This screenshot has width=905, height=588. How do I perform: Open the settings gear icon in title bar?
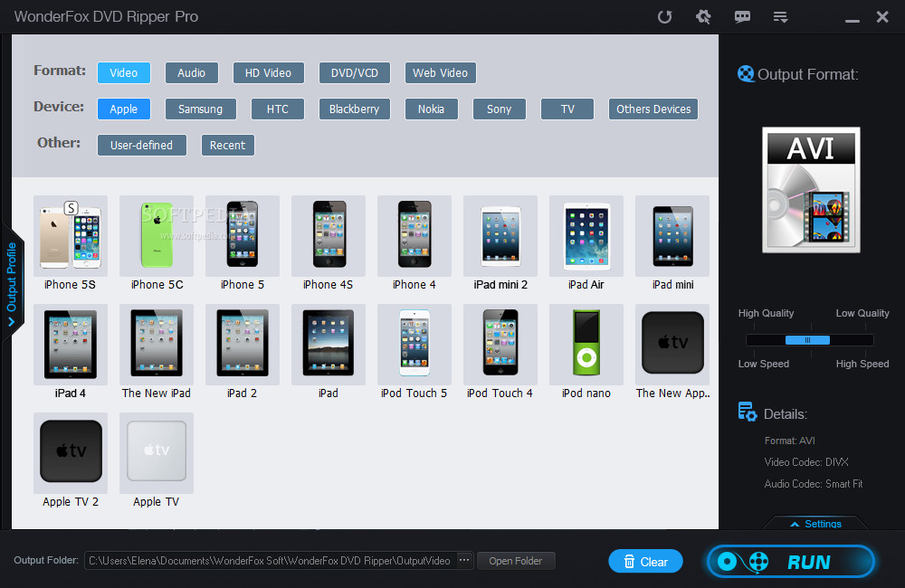click(703, 16)
